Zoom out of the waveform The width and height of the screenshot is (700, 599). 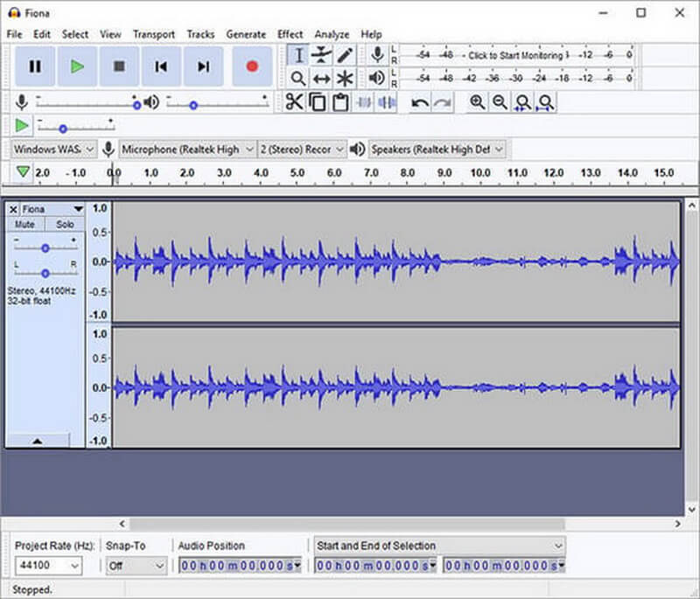click(x=500, y=102)
